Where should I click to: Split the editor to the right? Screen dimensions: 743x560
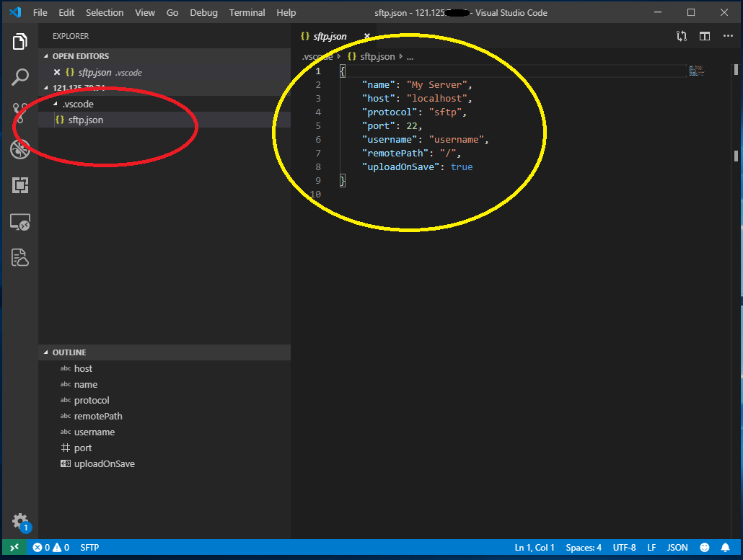[705, 36]
